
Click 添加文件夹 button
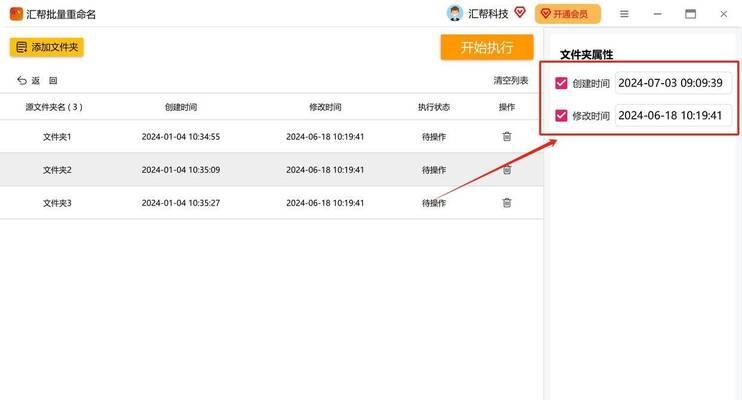tap(46, 47)
